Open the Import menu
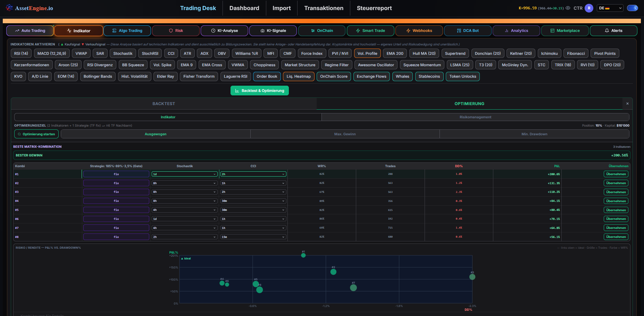Screen dimensions: 644x316 [x=282, y=8]
